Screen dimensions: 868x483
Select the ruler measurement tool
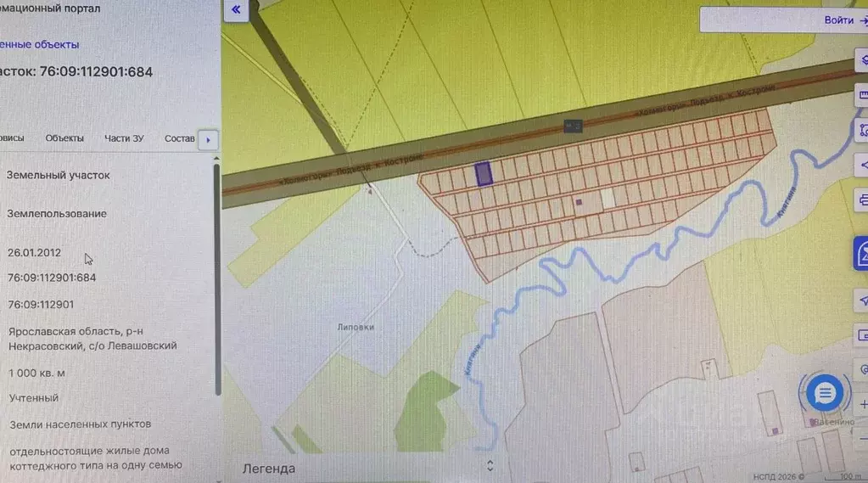862,95
